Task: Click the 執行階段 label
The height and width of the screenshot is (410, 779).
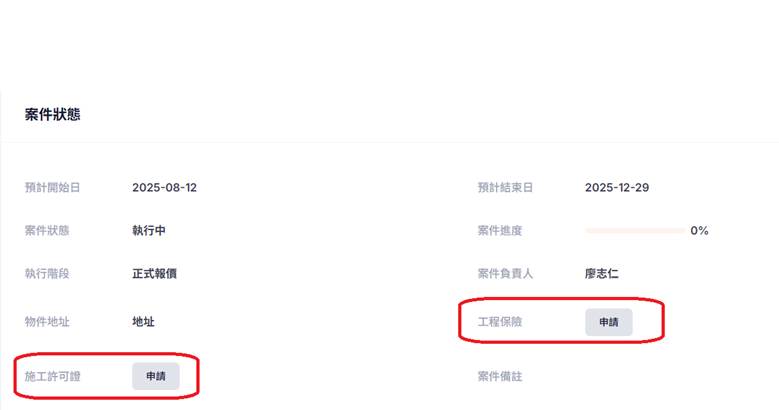Action: pos(47,273)
